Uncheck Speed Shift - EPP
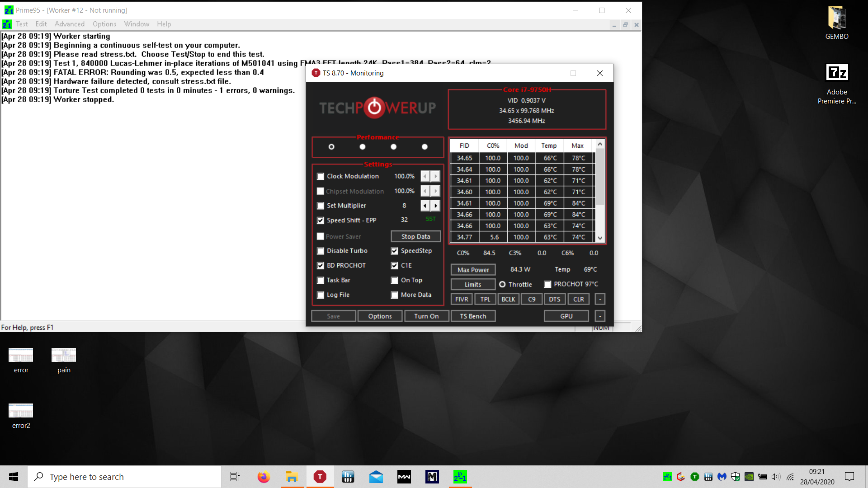The image size is (868, 488). pyautogui.click(x=321, y=221)
